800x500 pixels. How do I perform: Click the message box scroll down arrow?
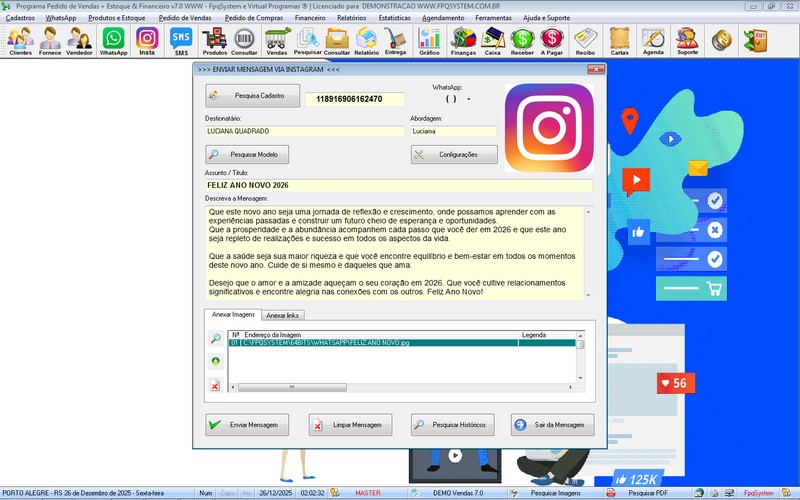click(588, 295)
